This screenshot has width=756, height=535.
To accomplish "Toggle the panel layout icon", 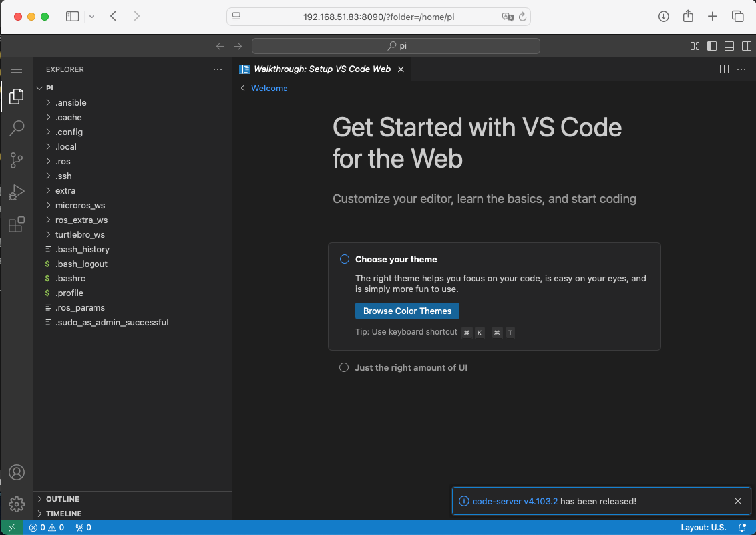I will 729,46.
